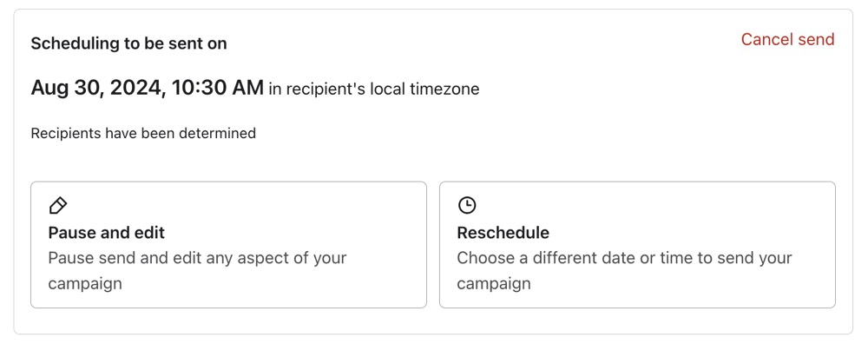Click the word 'campaign' in the Pause card

tap(85, 284)
